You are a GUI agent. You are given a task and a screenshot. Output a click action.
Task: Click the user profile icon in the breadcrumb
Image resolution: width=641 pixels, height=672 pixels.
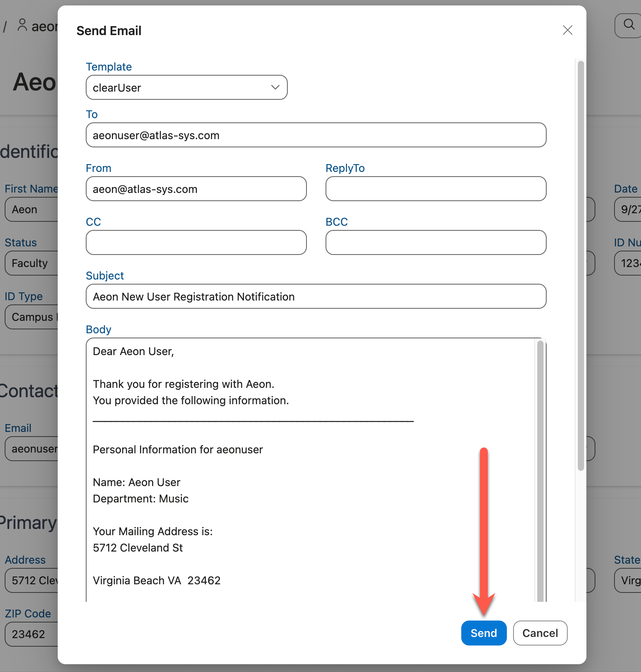[x=22, y=25]
